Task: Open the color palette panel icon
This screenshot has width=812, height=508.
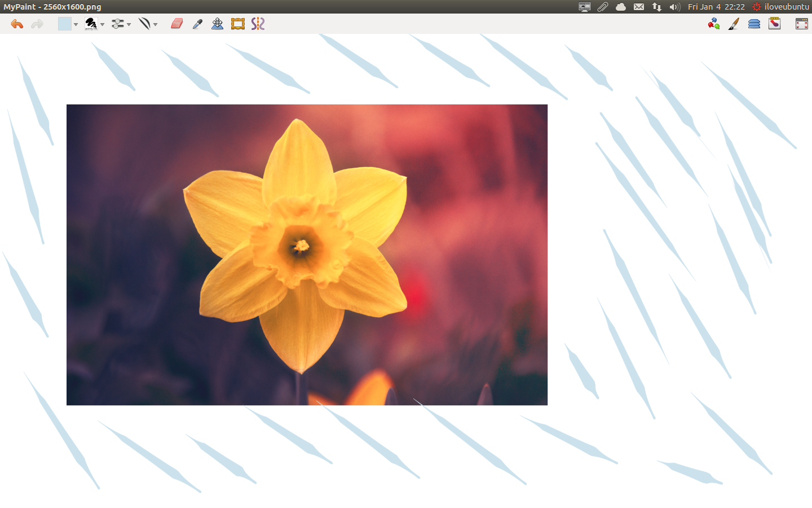Action: (714, 24)
